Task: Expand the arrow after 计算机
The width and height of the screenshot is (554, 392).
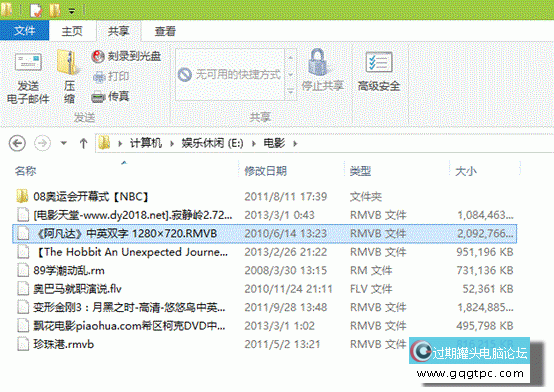Action: [172, 143]
